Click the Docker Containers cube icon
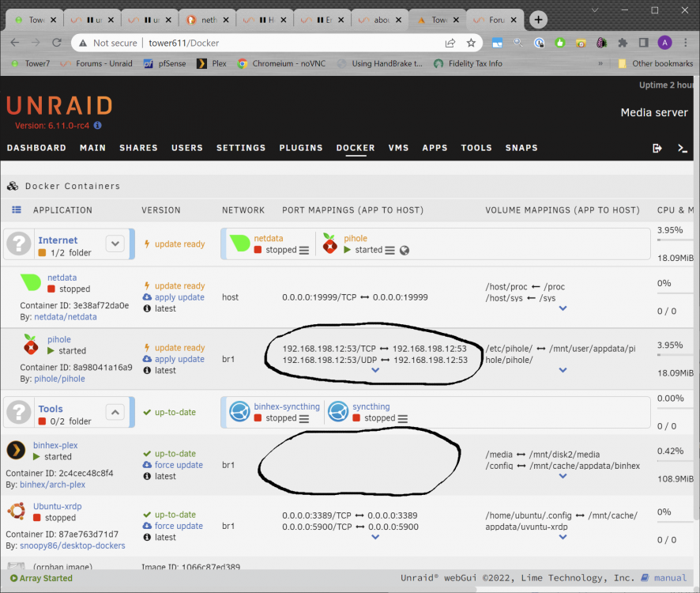Image resolution: width=700 pixels, height=593 pixels. click(13, 186)
